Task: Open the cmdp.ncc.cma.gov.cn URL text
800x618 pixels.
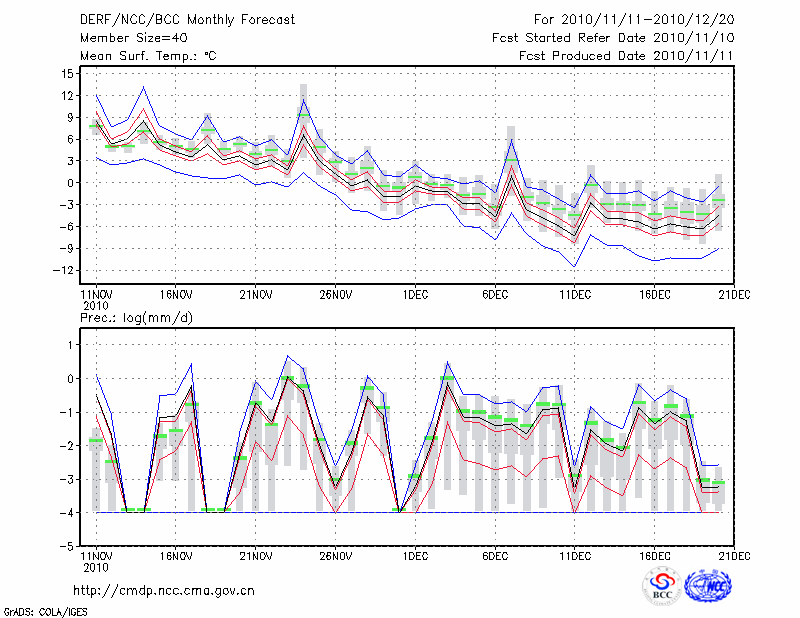Action: (165, 590)
